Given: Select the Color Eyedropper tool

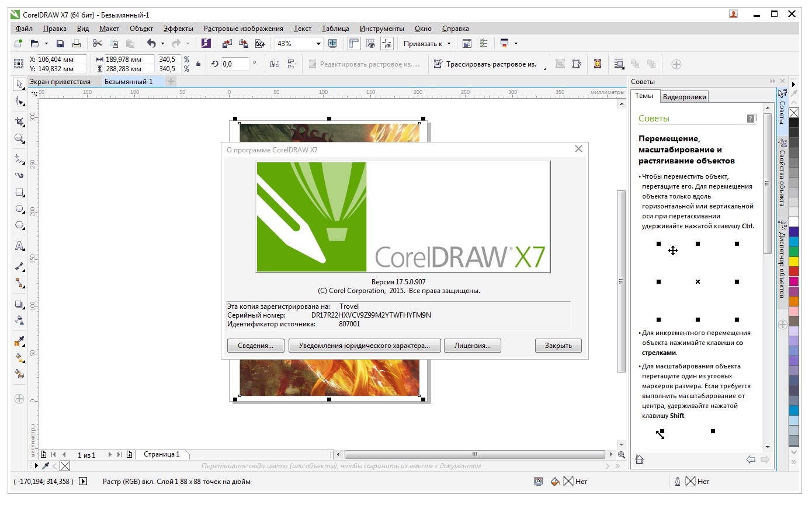Looking at the screenshot, I should pos(19,342).
